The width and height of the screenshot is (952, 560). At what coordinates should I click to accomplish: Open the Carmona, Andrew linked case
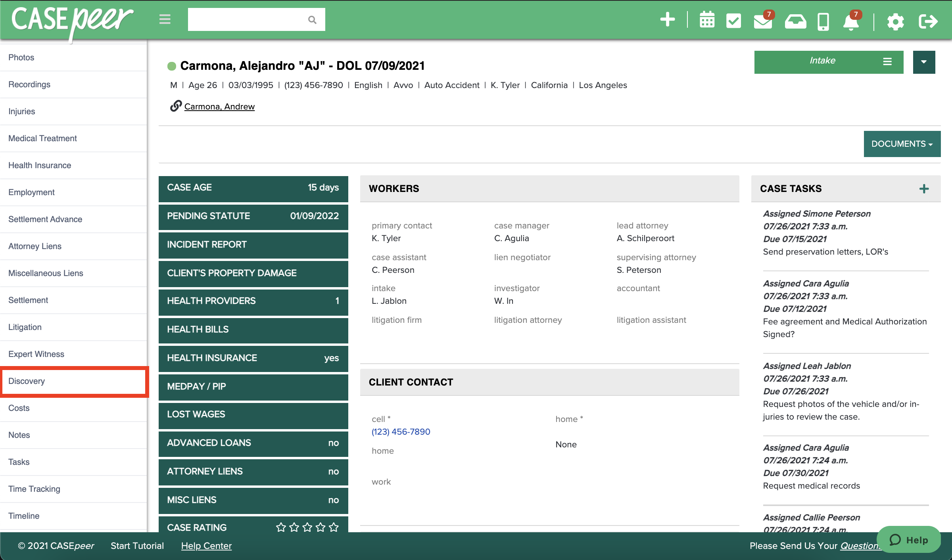tap(219, 106)
